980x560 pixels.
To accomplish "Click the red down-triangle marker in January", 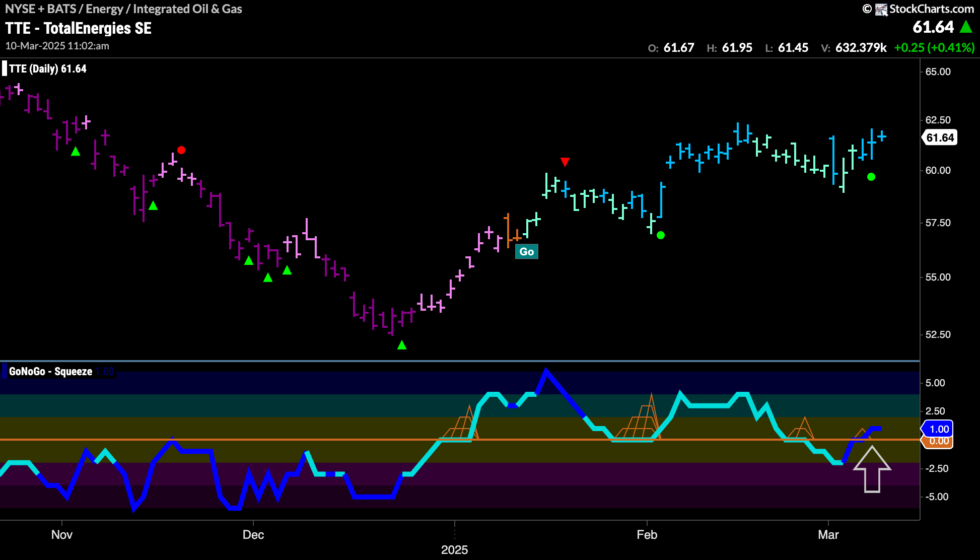I will pyautogui.click(x=565, y=162).
